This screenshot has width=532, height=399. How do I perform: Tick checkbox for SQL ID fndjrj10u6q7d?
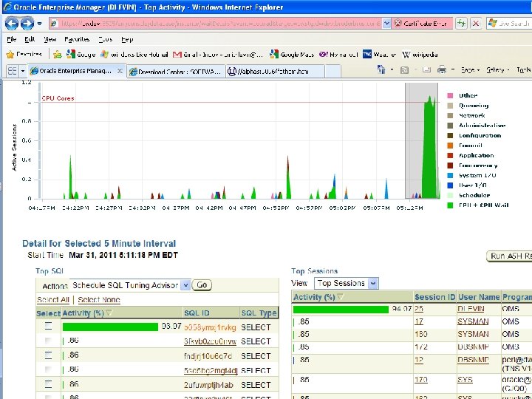pyautogui.click(x=49, y=355)
